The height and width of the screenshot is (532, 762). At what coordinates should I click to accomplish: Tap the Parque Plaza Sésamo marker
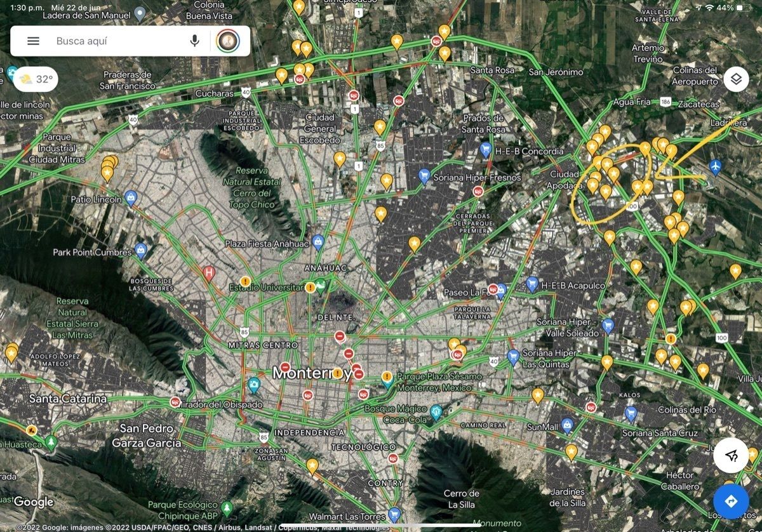(x=387, y=379)
